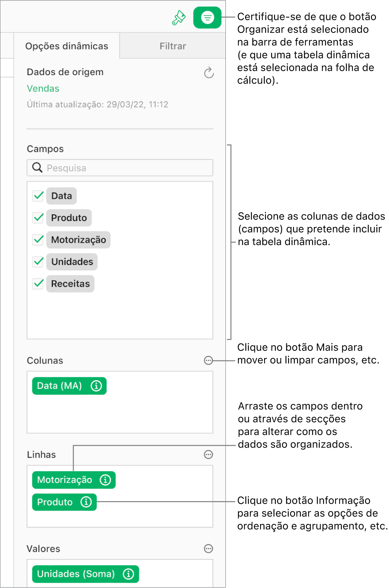389x588 pixels.
Task: Select the Opções dinâmicas tab
Action: [67, 46]
